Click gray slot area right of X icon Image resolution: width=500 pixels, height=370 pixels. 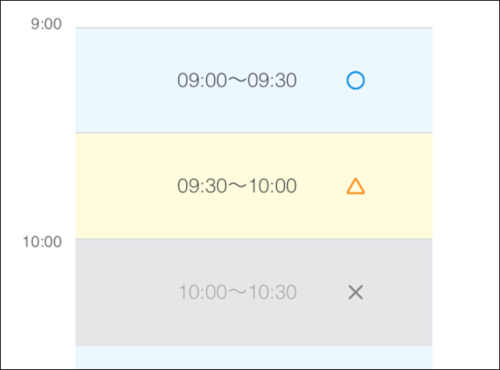[398, 292]
